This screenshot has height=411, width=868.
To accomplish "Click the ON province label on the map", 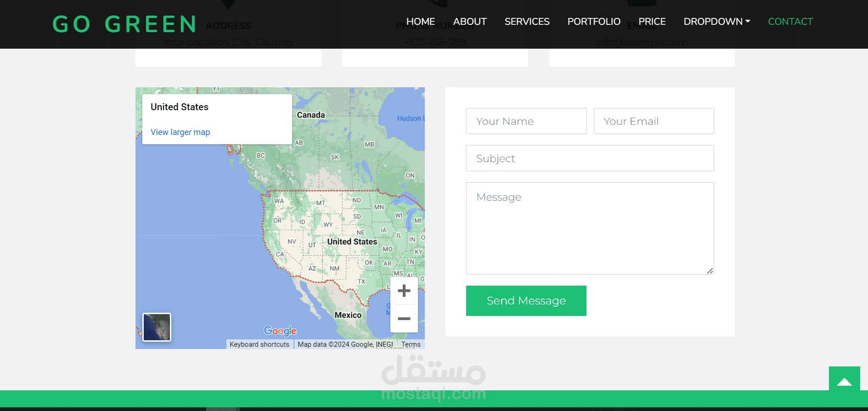I will pos(410,175).
